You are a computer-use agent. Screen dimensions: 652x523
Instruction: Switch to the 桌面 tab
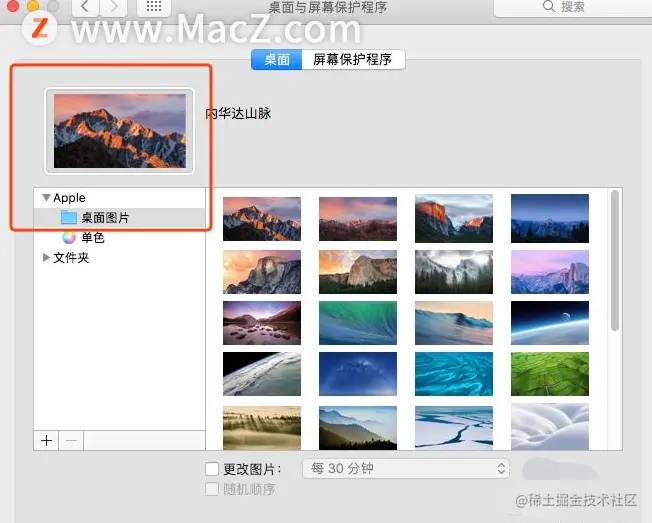tap(277, 59)
